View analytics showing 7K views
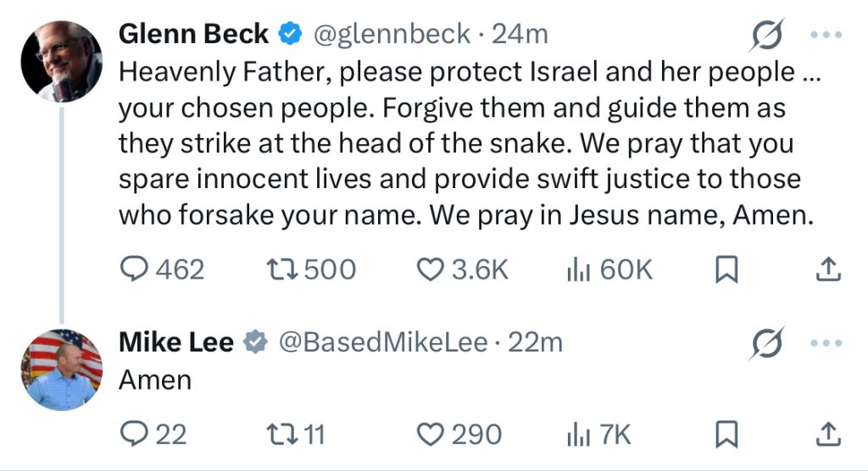This screenshot has width=868, height=471. click(x=599, y=434)
